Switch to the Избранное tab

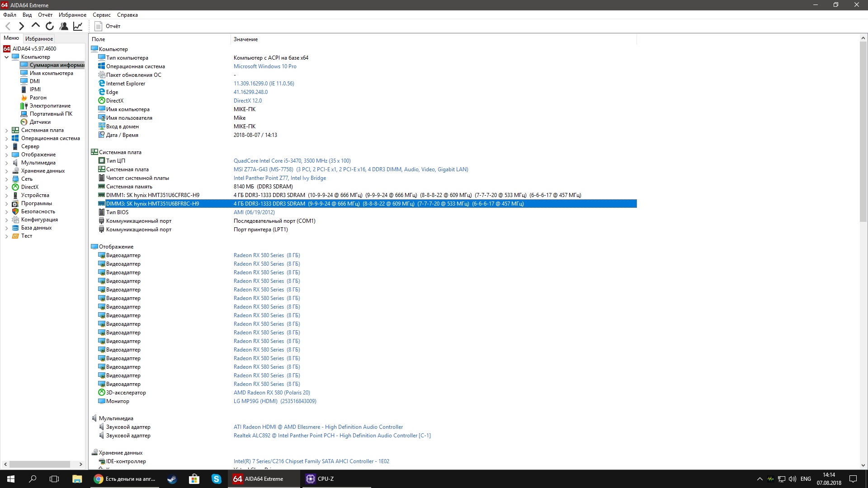pos(39,39)
